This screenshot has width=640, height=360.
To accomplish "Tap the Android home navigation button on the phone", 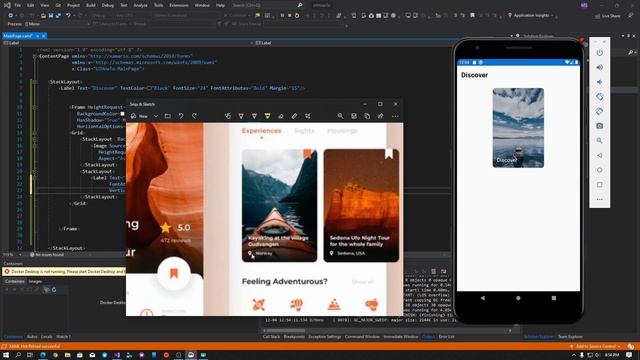I will tap(518, 298).
